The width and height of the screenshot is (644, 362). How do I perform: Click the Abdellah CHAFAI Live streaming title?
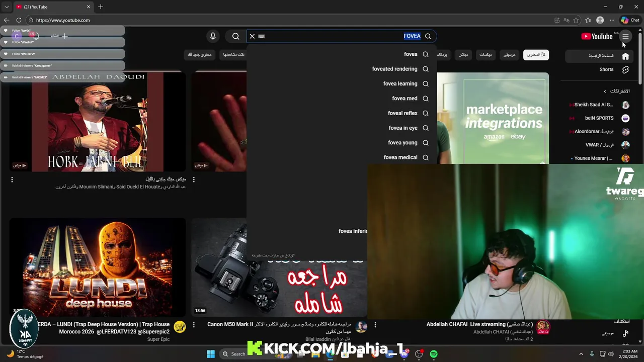point(479,324)
